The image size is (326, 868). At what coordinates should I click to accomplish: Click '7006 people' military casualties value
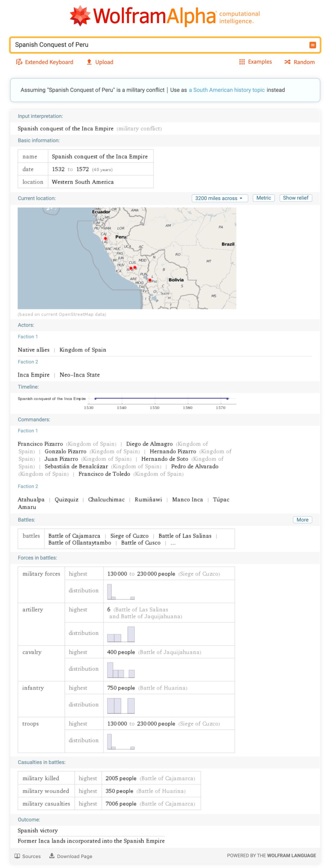coord(121,804)
